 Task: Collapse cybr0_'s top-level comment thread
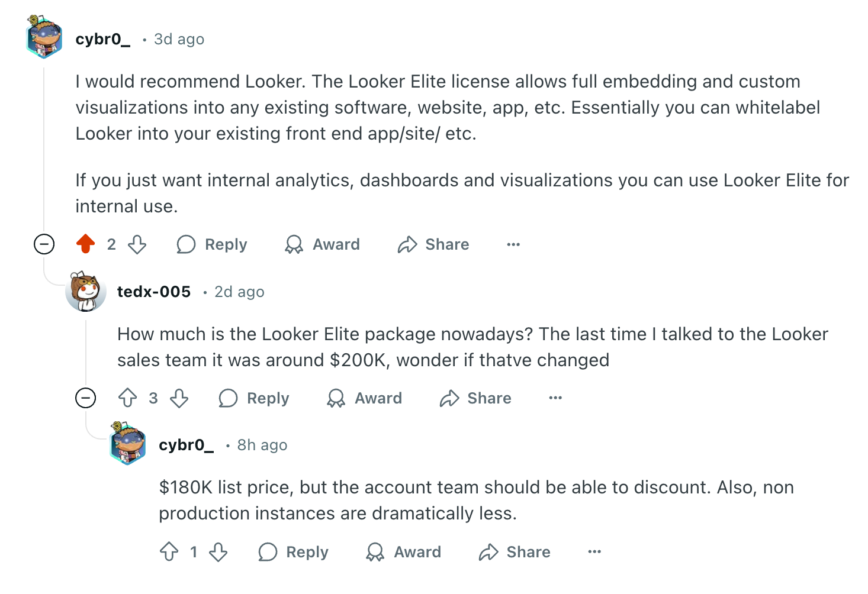click(x=44, y=244)
